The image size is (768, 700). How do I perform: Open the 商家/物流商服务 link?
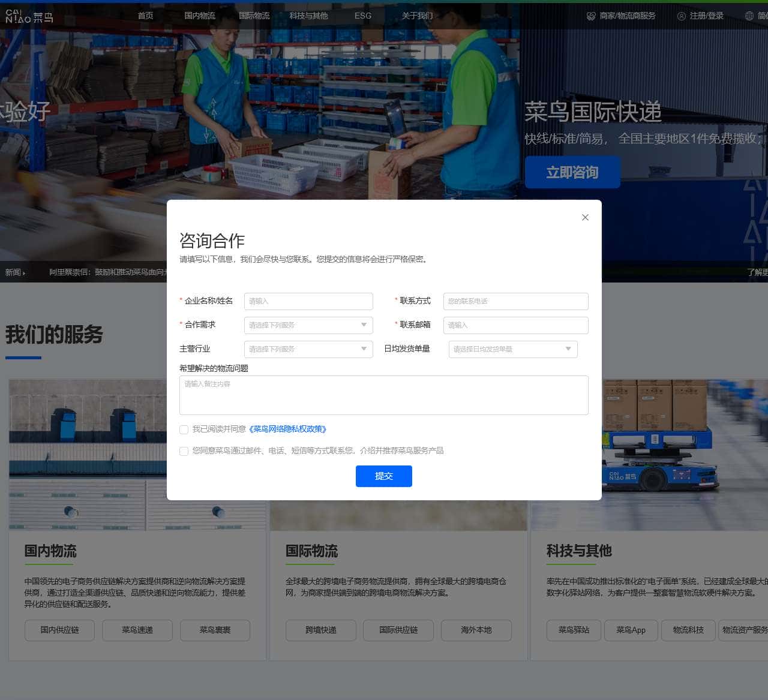coord(628,16)
